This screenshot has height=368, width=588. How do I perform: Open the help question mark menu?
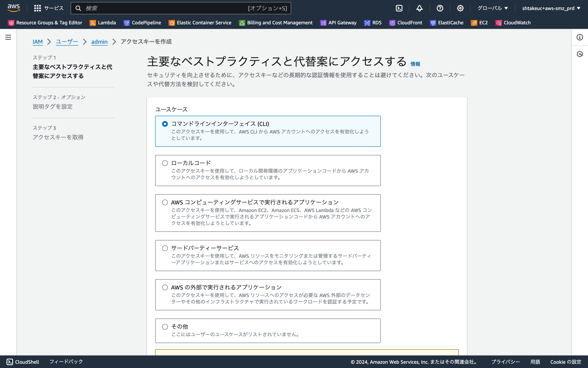pos(440,8)
